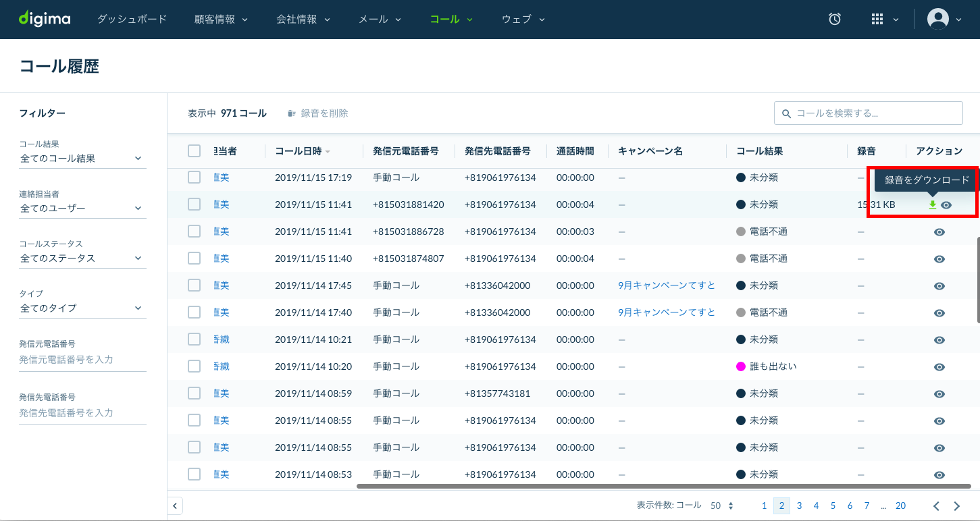The image size is (980, 521).
Task: Open the eye icon for the 2019/11/14 08:53 call
Action: (x=939, y=475)
